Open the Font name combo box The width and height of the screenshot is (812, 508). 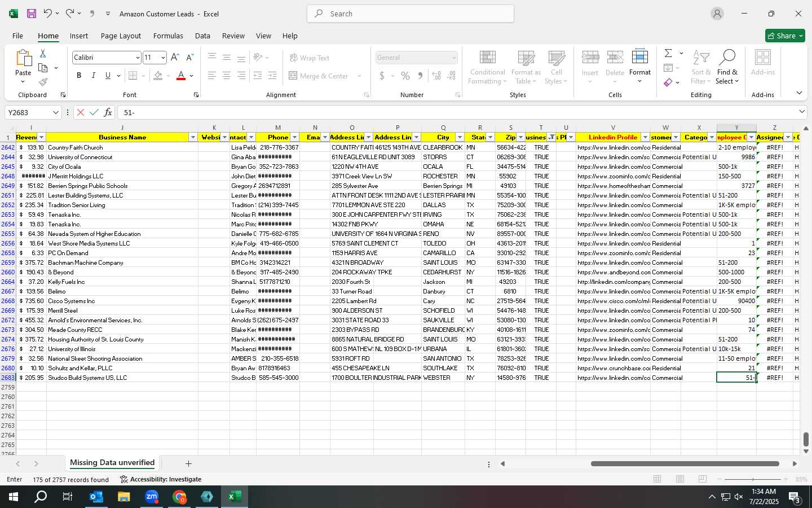[107, 58]
